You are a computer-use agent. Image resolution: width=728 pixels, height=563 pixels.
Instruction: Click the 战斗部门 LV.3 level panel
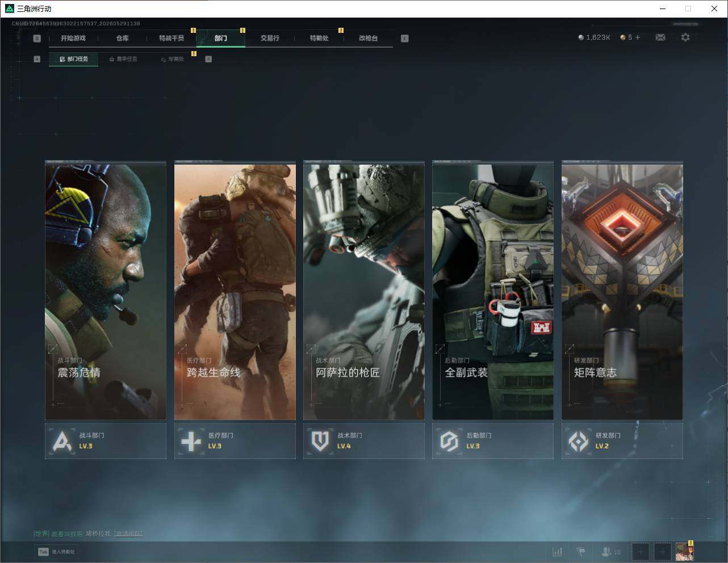coord(106,441)
